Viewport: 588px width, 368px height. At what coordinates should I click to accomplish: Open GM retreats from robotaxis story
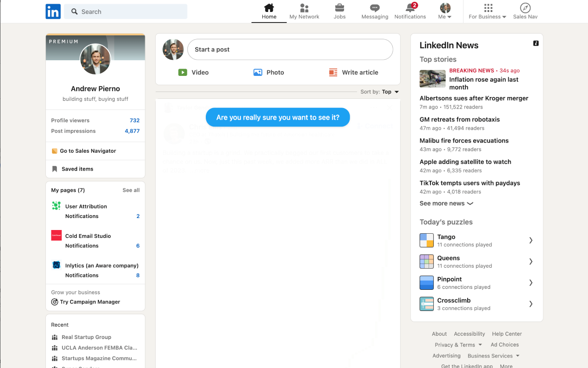460,120
